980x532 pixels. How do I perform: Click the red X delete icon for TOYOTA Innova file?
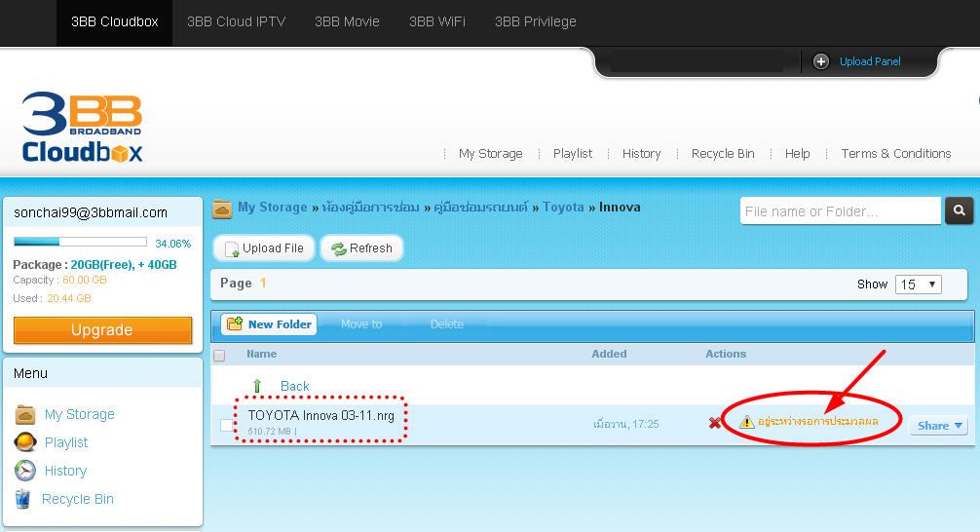[715, 423]
